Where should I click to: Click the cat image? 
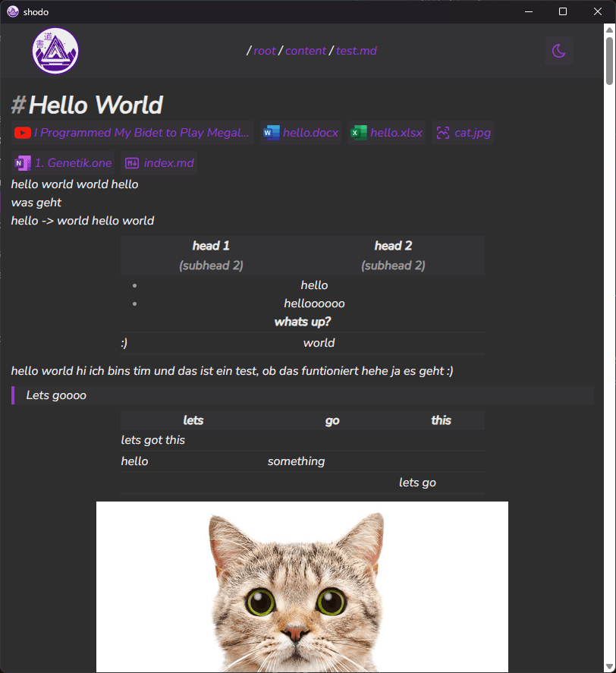pos(302,587)
